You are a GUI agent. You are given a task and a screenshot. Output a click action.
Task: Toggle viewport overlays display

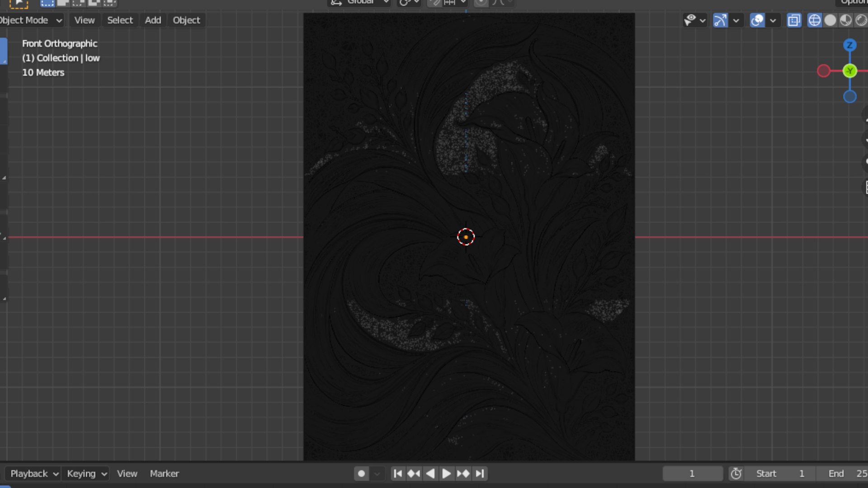click(757, 20)
